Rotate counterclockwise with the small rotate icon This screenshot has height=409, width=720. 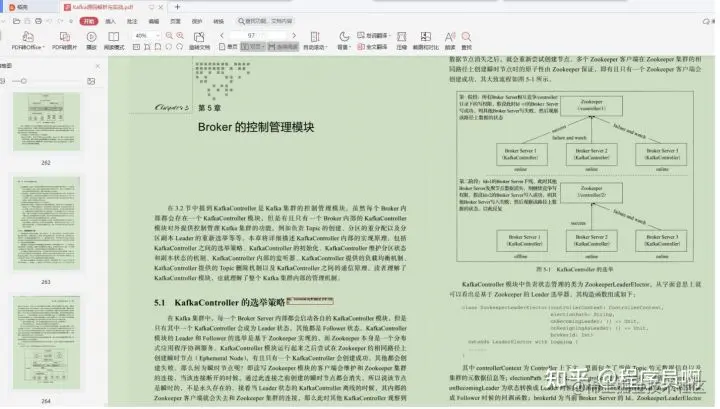pyautogui.click(x=169, y=47)
